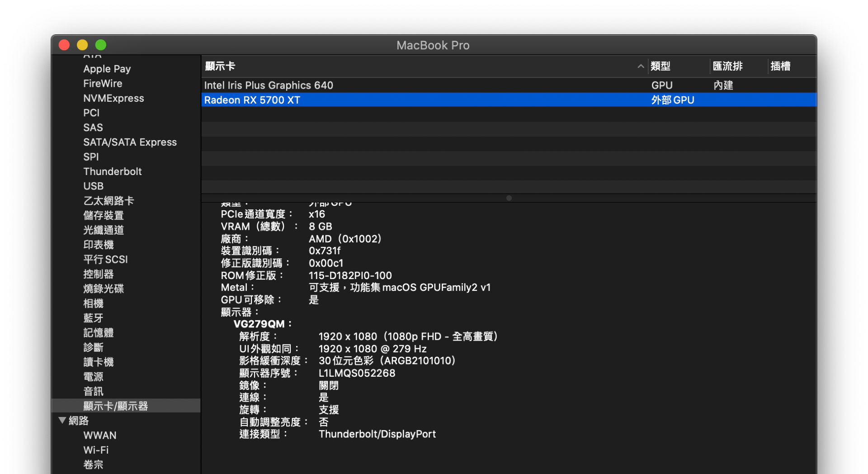The image size is (868, 474).
Task: Select 儲存裝置 in the sidebar
Action: (104, 215)
